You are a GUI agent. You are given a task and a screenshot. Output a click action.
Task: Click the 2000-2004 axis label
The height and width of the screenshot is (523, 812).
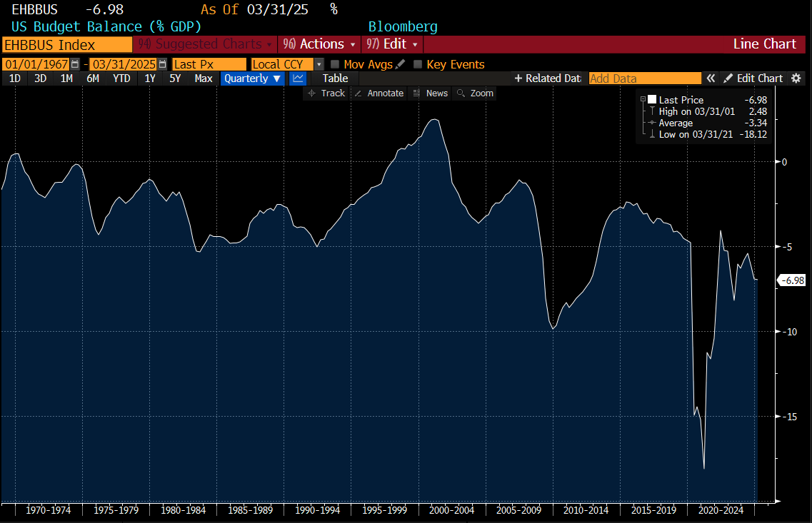pyautogui.click(x=451, y=510)
